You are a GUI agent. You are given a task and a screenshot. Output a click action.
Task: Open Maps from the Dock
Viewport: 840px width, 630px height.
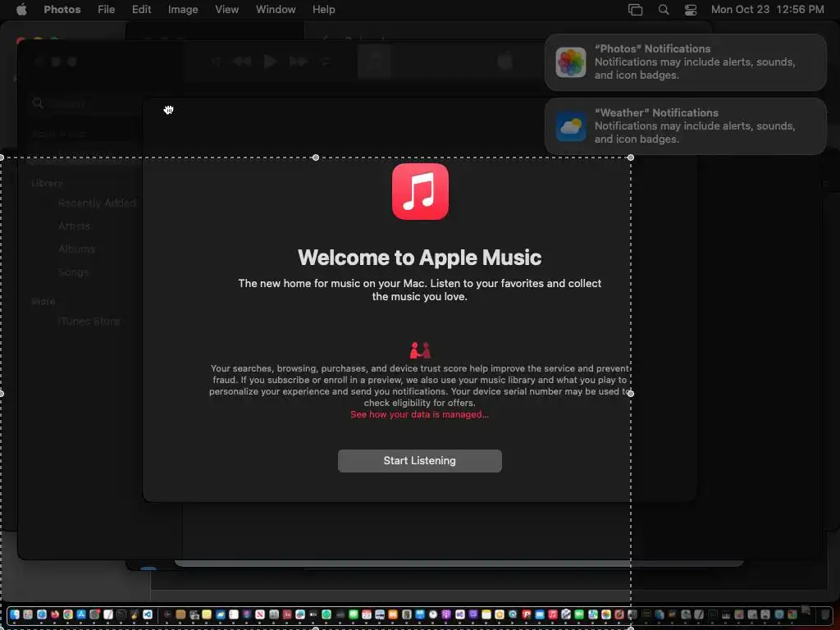(592, 614)
